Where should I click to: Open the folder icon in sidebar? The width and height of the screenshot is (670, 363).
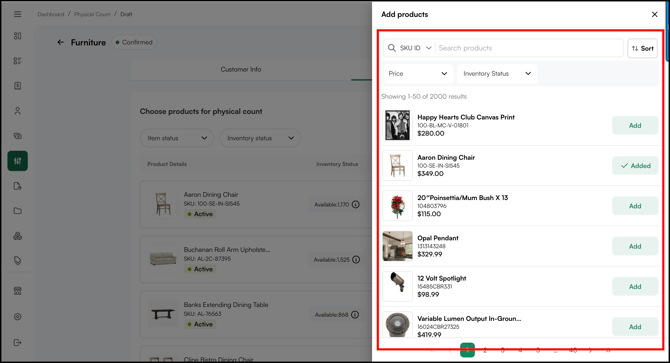click(x=18, y=211)
